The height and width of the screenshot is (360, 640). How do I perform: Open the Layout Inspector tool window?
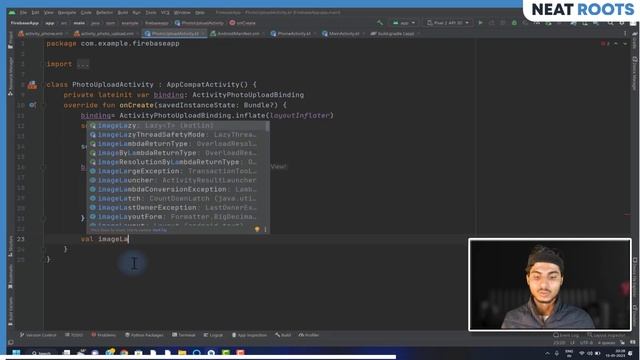(606, 335)
